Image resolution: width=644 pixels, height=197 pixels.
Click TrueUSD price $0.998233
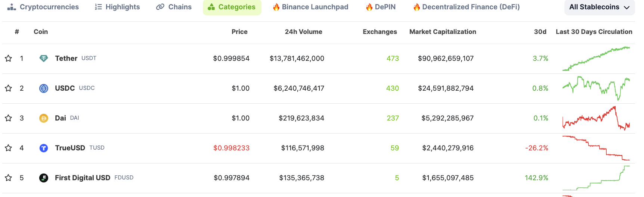pyautogui.click(x=231, y=148)
